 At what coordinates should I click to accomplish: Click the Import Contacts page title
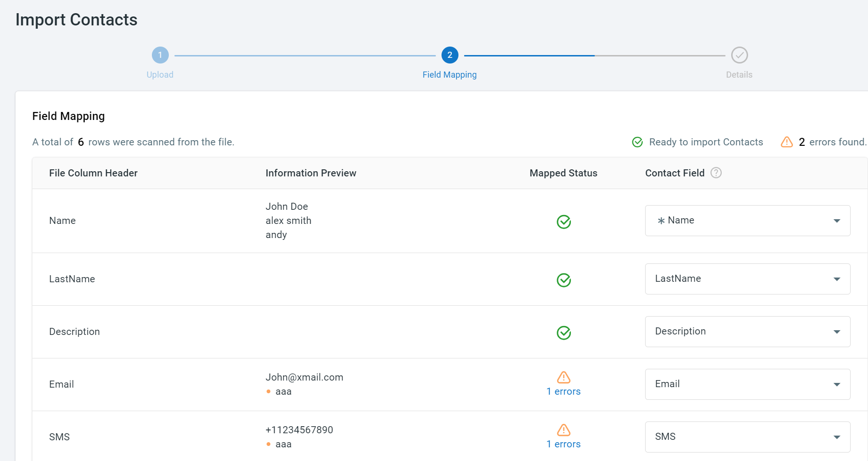[x=76, y=20]
